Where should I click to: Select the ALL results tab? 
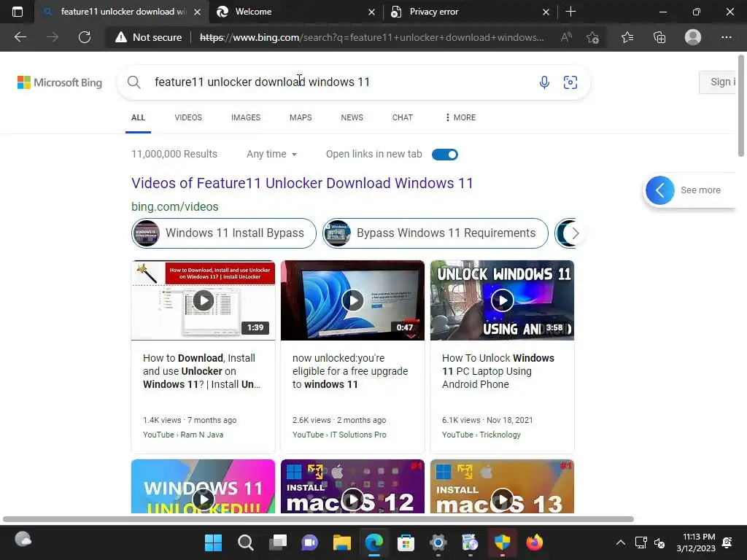(138, 117)
